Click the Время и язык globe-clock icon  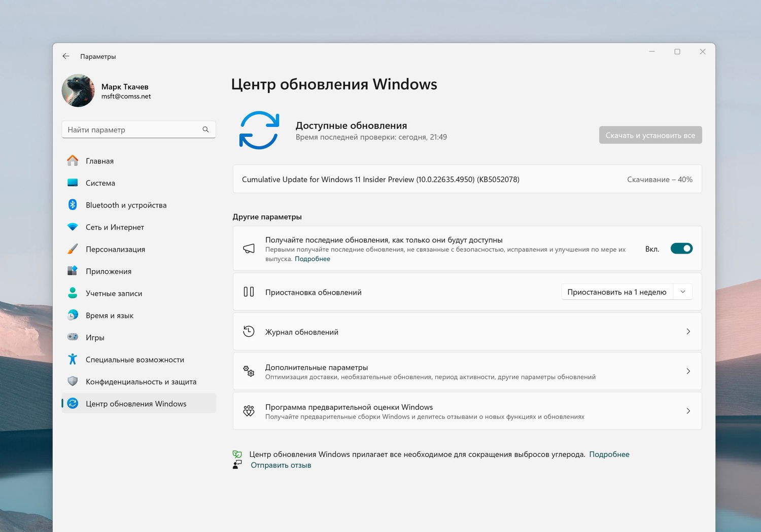[x=73, y=315]
